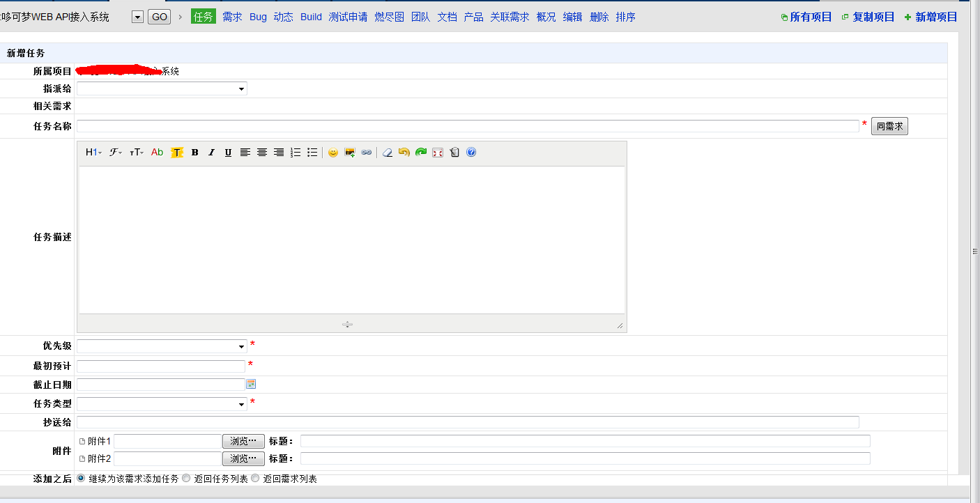980x503 pixels.
Task: Insert an emoticon smiley
Action: [333, 153]
